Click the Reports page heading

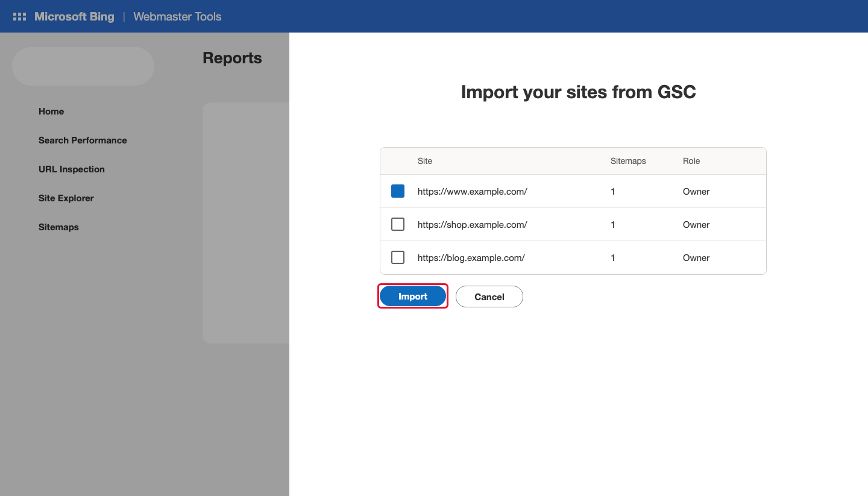[x=232, y=58]
